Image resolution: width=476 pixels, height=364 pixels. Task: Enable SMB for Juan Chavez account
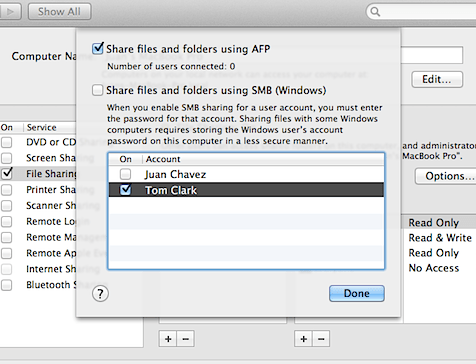126,174
